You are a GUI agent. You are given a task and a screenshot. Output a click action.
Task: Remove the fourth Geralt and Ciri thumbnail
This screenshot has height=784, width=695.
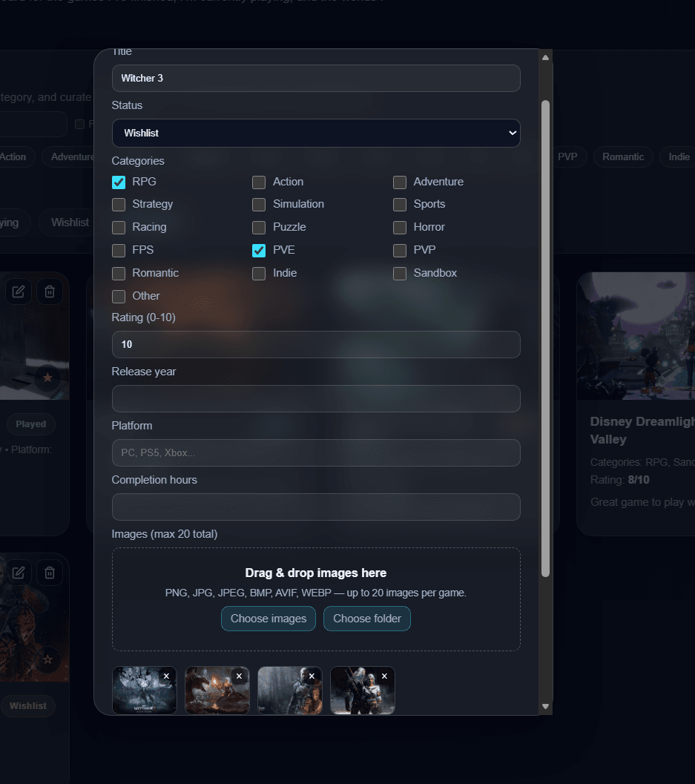[384, 676]
